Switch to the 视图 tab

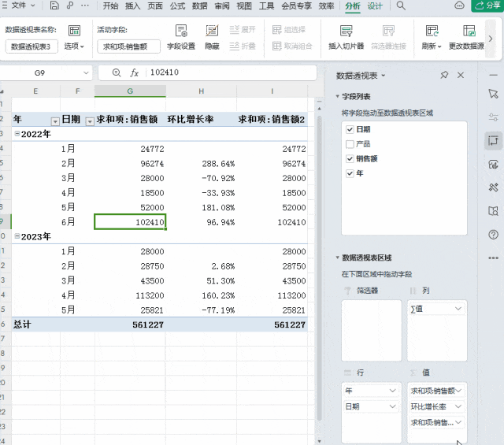(x=244, y=6)
